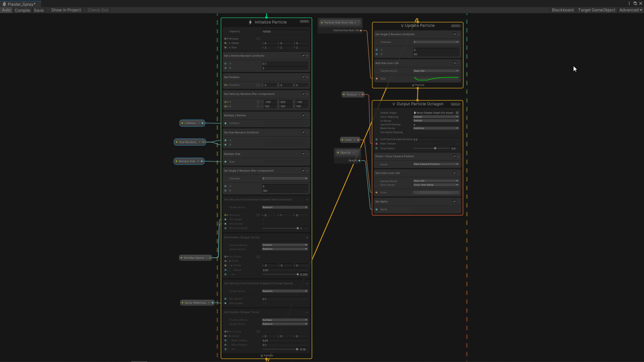
Task: Click the info icon beside Bounds property
Action: pos(258,39)
